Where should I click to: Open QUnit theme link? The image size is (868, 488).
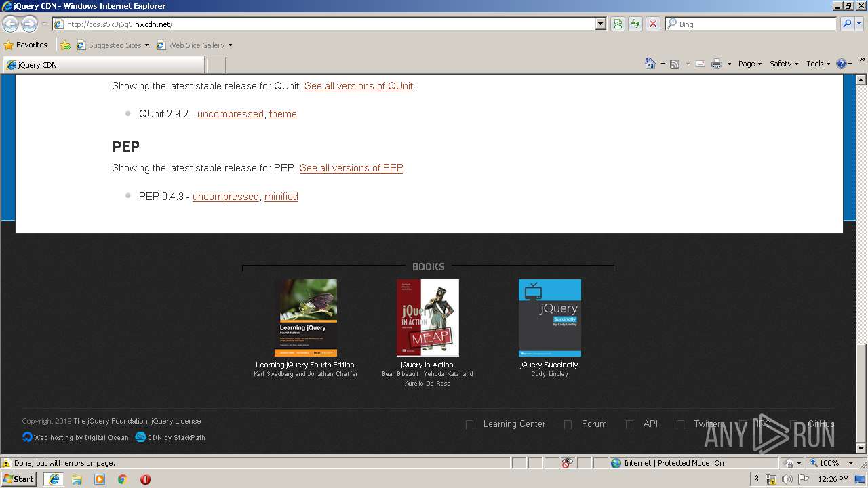(283, 114)
